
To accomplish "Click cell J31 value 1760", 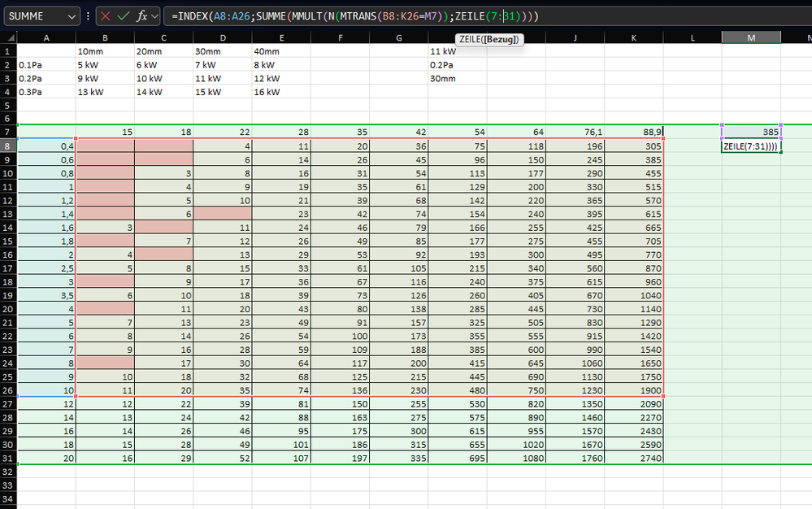I will 575,458.
